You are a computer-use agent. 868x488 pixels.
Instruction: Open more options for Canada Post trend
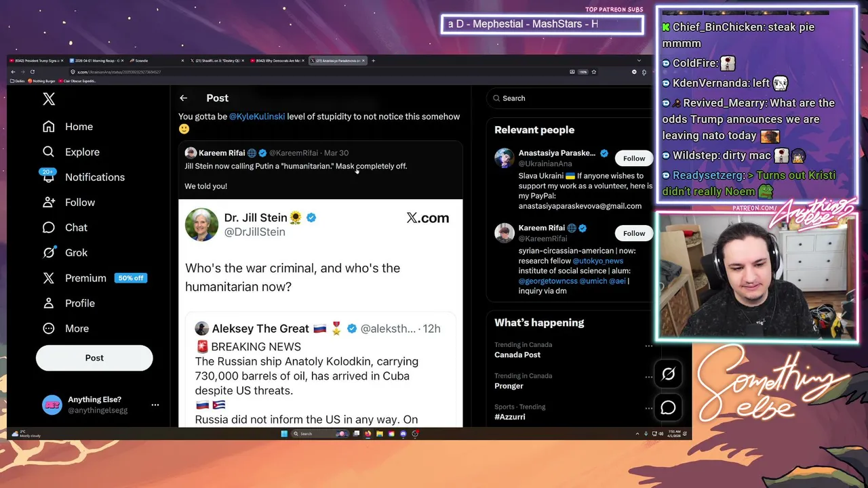[648, 346]
